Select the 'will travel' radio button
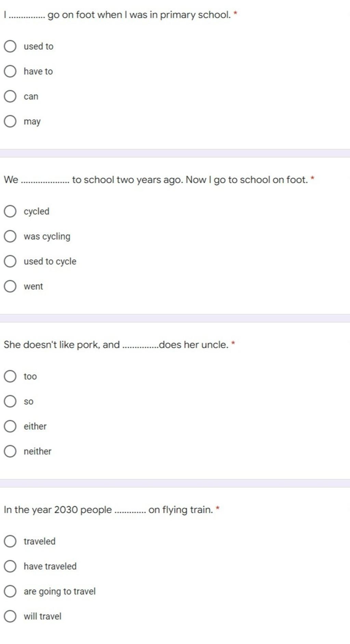 click(10, 616)
